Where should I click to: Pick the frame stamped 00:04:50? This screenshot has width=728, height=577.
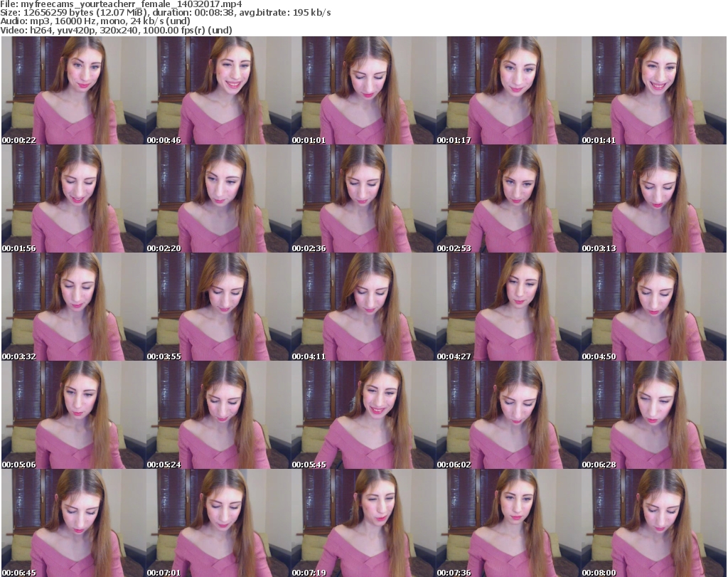click(x=654, y=307)
